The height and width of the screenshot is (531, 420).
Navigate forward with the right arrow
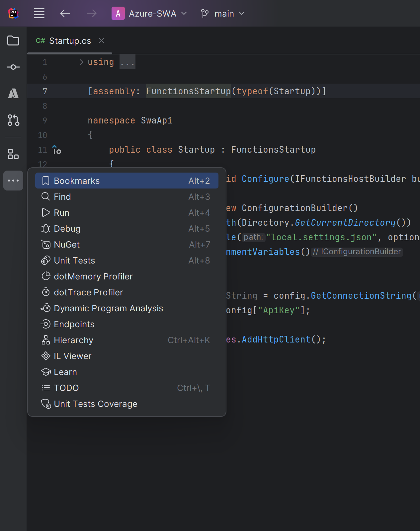tap(91, 14)
